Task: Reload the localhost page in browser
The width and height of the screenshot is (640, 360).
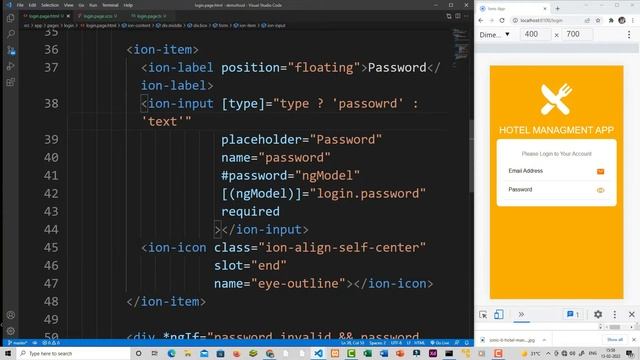Action: pos(502,20)
